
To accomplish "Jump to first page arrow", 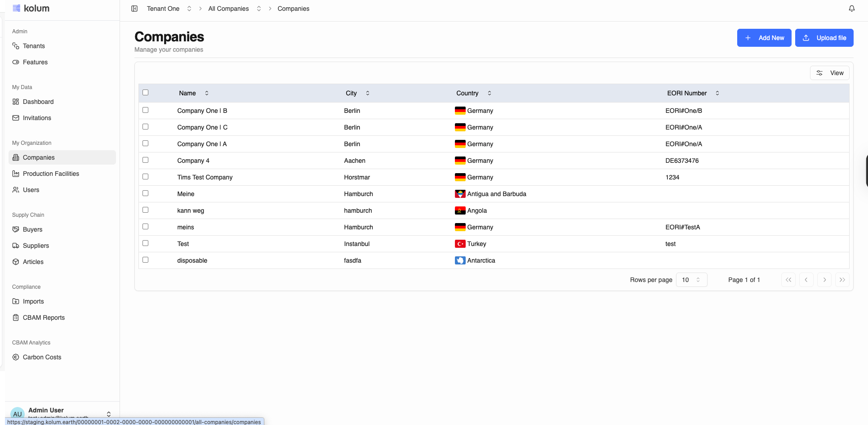I will click(788, 280).
